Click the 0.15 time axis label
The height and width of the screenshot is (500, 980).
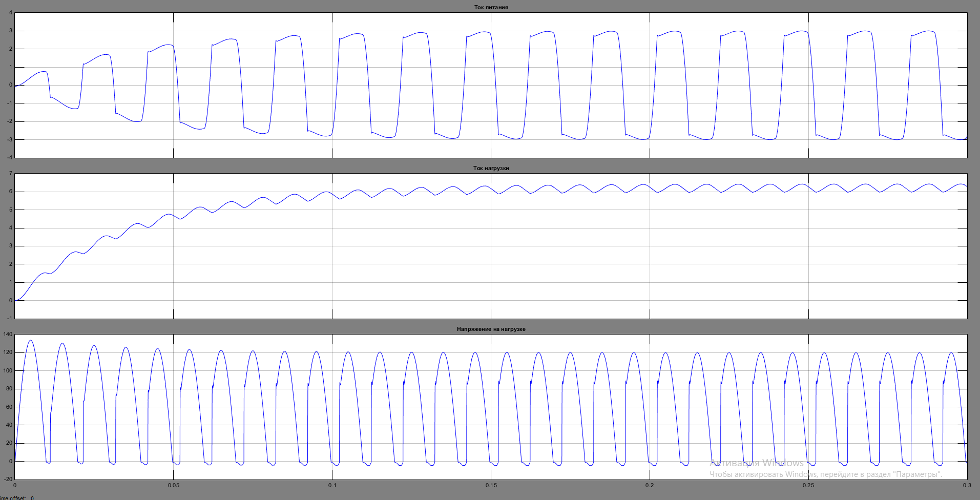(491, 485)
